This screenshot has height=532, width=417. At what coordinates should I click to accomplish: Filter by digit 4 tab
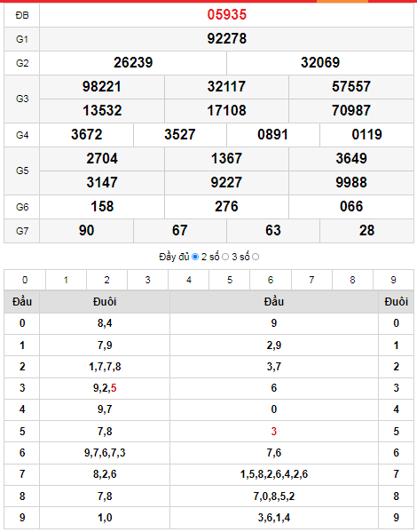(x=188, y=280)
